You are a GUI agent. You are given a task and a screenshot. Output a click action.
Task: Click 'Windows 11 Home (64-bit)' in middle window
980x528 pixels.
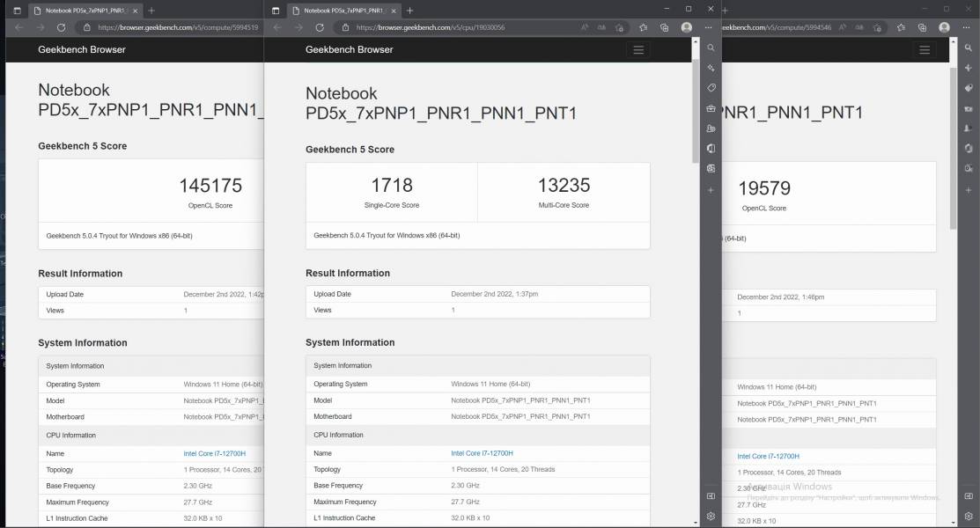coord(490,384)
